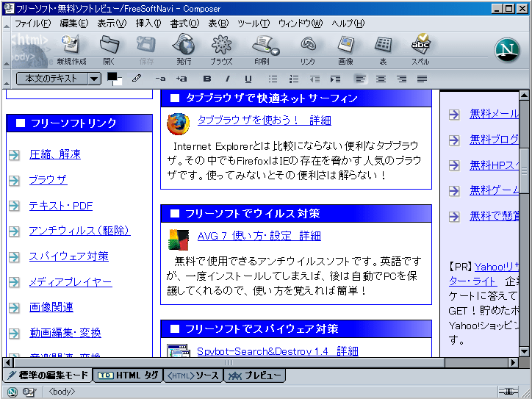Image resolution: width=532 pixels, height=399 pixels.
Task: Publish the page with the 発行 icon
Action: tap(184, 49)
